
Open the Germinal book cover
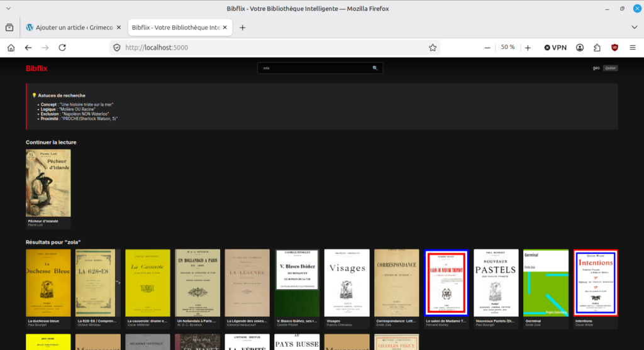tap(545, 283)
